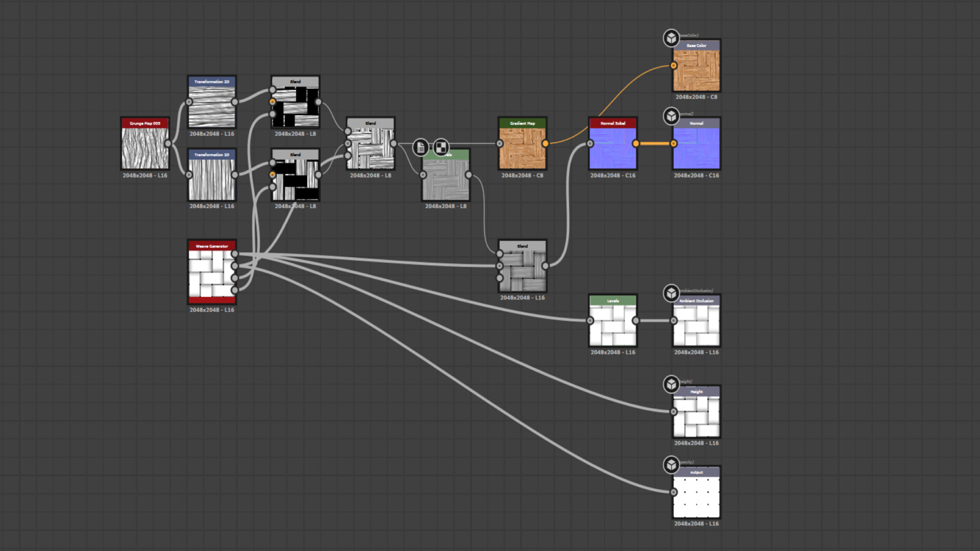Select the Height output node thumbnail
This screenshot has width=980, height=551.
pyautogui.click(x=696, y=416)
